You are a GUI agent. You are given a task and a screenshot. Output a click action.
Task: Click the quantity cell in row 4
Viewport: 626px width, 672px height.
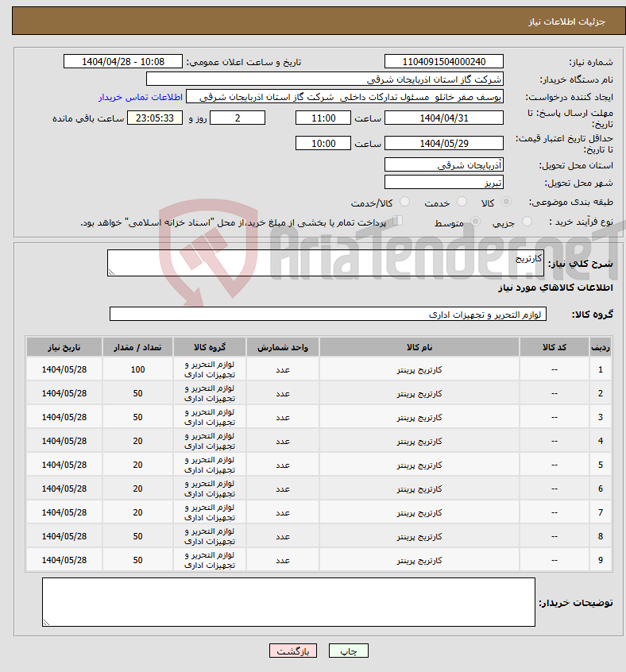tap(137, 441)
